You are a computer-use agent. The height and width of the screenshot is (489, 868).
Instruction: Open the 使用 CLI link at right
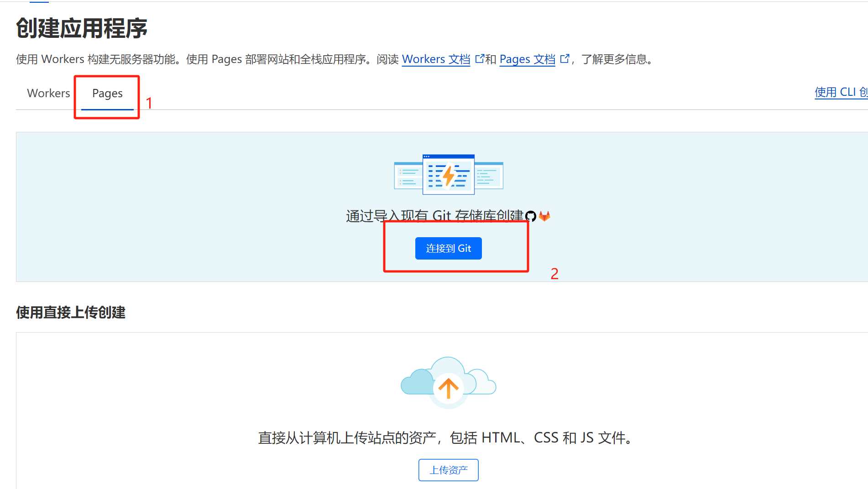[x=841, y=92]
